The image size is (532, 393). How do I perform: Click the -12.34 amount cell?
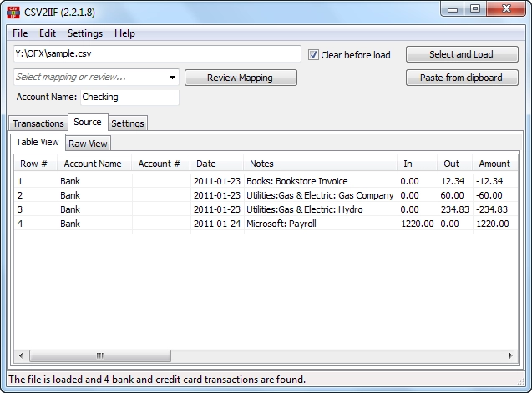495,181
